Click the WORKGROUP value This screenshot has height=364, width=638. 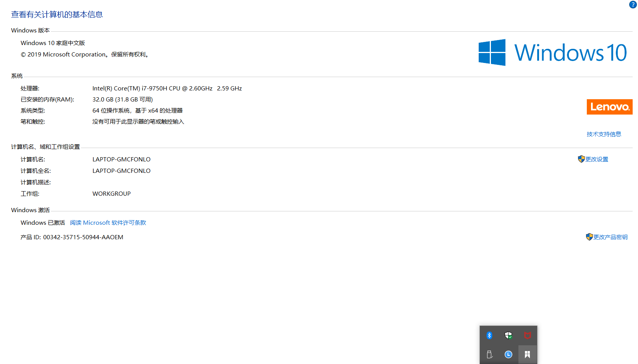(112, 193)
